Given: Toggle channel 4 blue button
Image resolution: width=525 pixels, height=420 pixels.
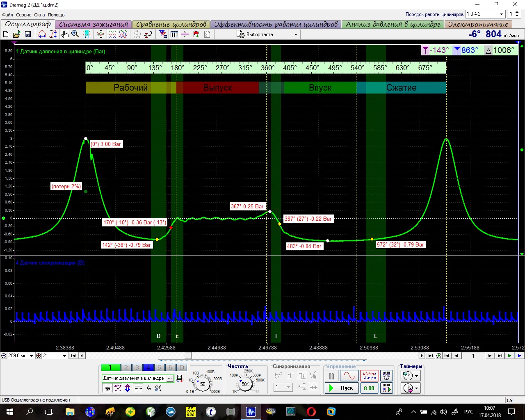Looking at the screenshot, I should (x=148, y=367).
